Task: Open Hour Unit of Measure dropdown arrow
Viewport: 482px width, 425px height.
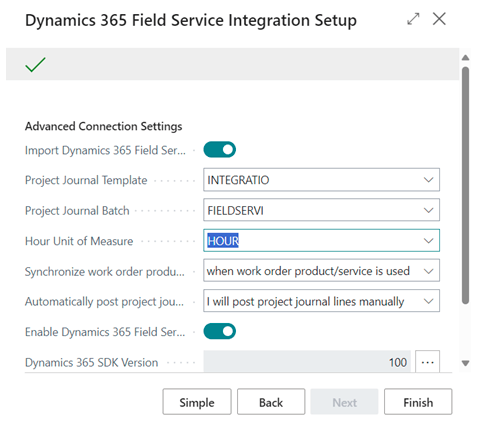Action: coord(428,241)
